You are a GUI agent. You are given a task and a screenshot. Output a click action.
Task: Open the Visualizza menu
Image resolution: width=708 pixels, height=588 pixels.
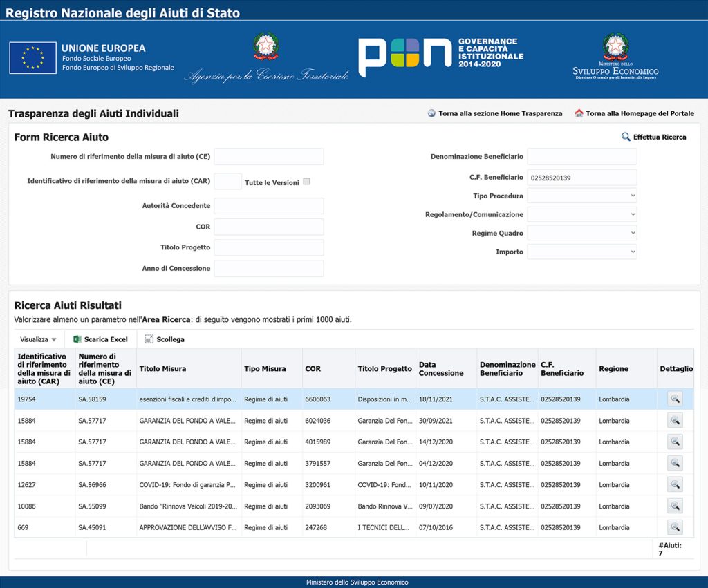tap(38, 339)
